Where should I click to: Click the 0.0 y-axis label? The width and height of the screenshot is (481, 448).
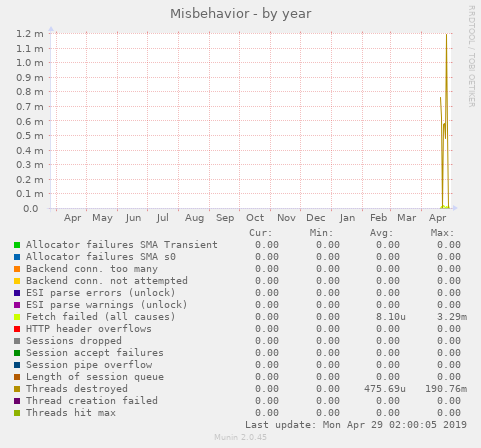coord(31,209)
